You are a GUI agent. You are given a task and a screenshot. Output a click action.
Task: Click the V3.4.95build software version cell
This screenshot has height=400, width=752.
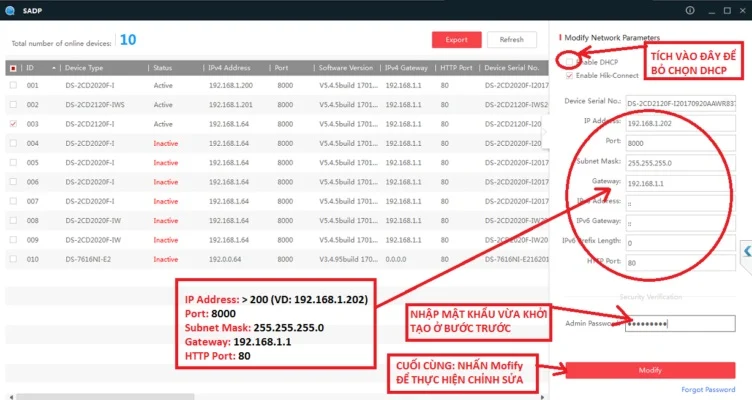pos(349,259)
